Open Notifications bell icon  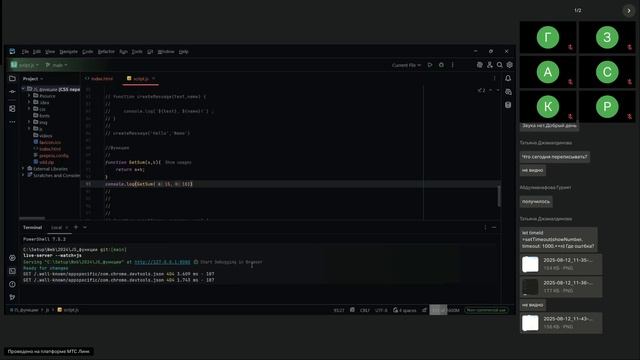[508, 78]
